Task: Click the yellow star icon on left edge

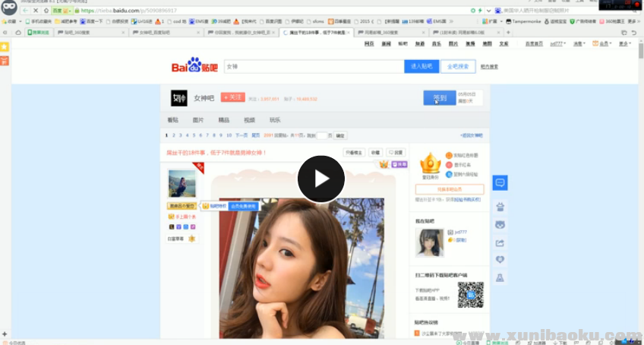Action: (5, 47)
